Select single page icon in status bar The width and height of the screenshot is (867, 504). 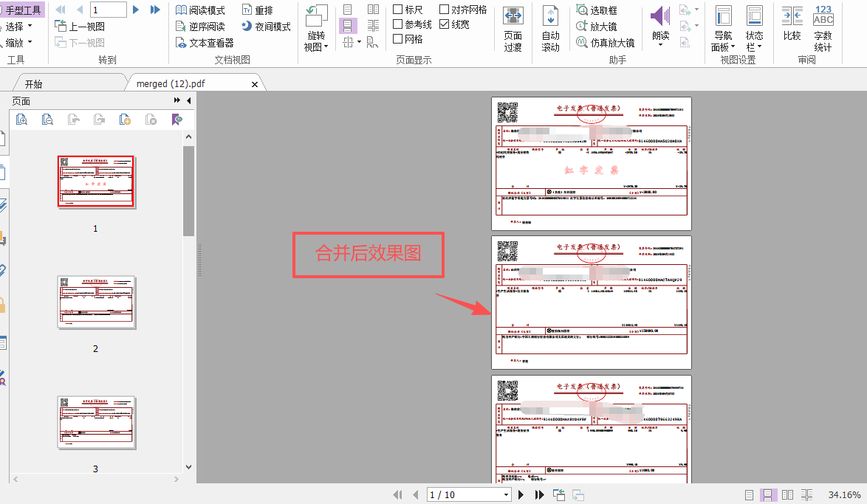click(x=750, y=495)
